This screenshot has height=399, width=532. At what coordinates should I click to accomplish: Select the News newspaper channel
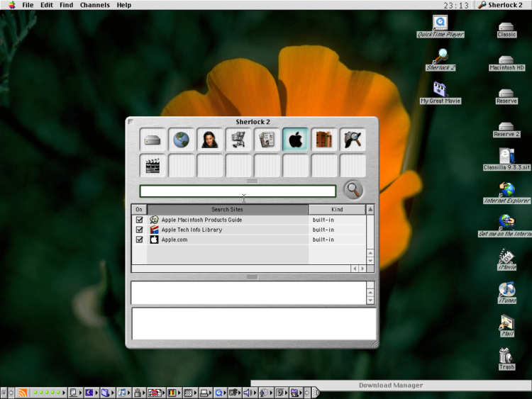(x=267, y=140)
